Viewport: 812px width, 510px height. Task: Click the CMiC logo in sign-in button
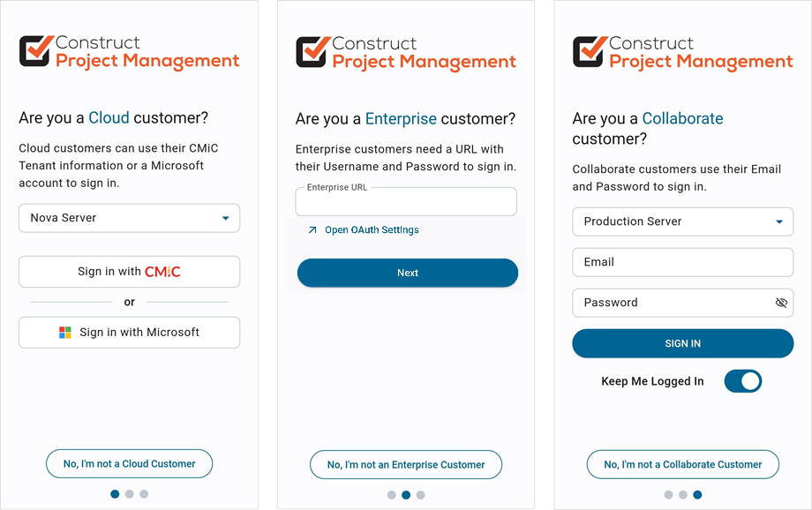162,271
